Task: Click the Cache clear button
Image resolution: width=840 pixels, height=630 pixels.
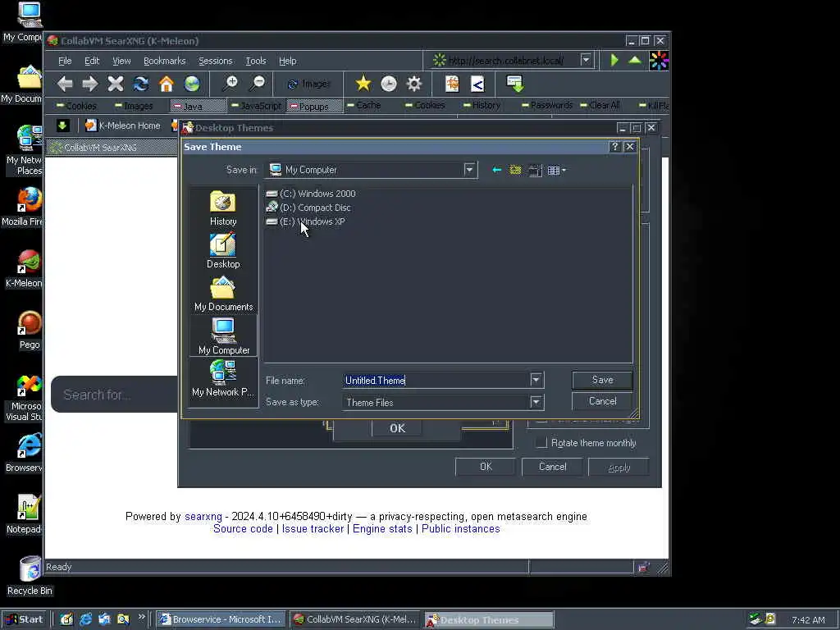Action: (x=363, y=105)
